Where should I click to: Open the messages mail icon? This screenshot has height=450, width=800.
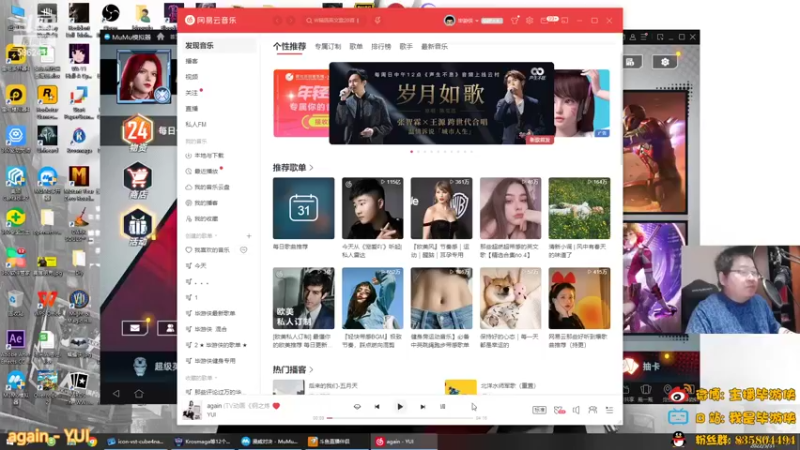point(545,20)
